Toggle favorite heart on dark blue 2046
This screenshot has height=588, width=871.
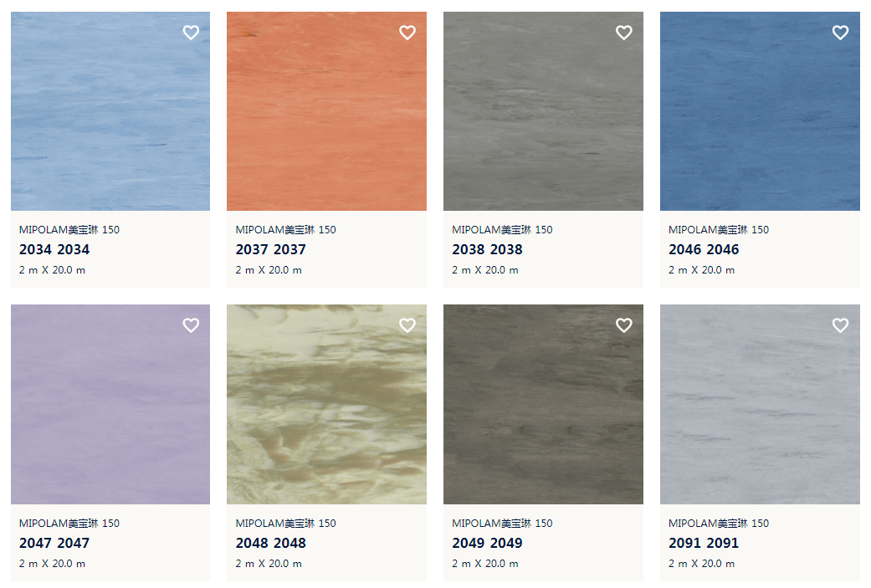pos(840,33)
